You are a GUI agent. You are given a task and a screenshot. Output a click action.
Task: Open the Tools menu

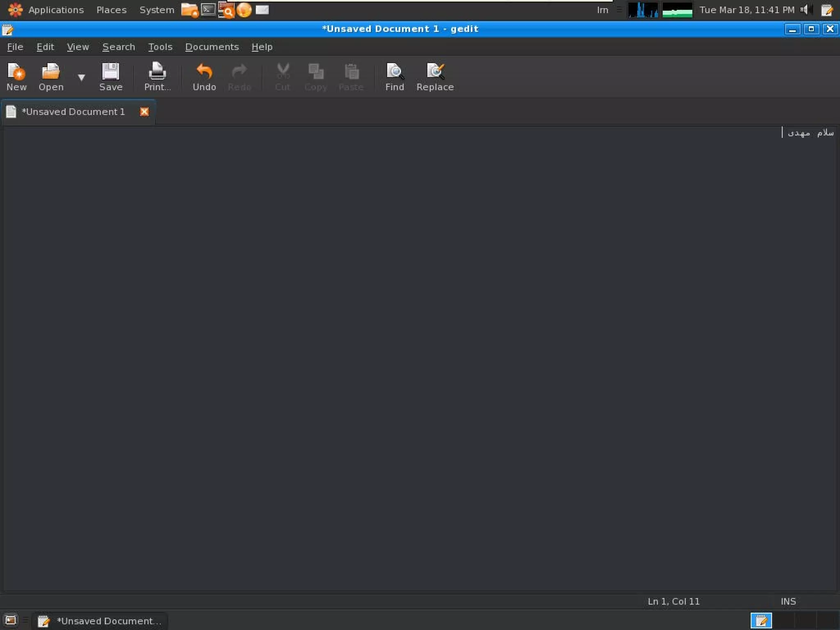click(160, 47)
